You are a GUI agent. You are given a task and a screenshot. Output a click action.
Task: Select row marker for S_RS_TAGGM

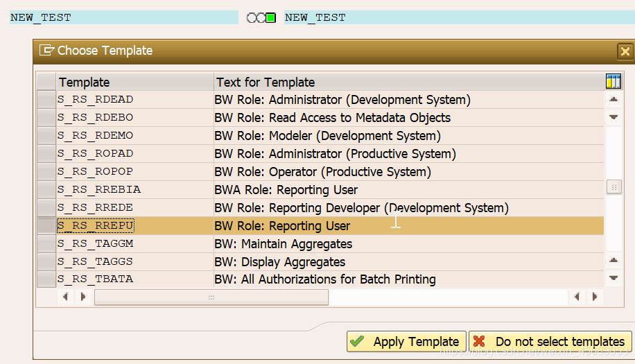tap(46, 244)
